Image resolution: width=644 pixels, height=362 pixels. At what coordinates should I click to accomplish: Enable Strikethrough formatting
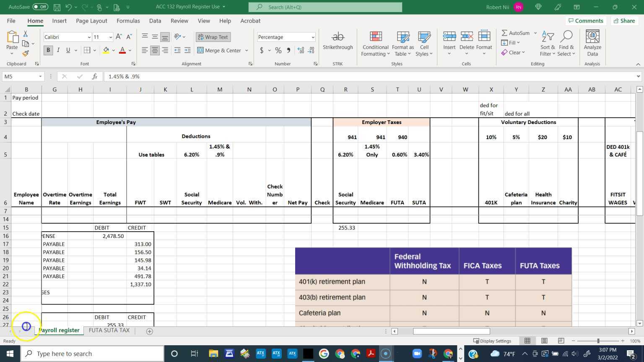point(338,41)
